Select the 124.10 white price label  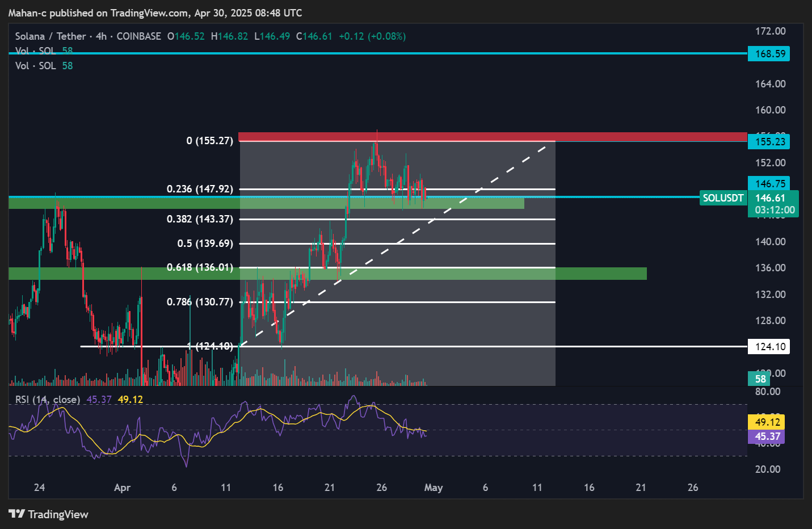click(x=769, y=347)
